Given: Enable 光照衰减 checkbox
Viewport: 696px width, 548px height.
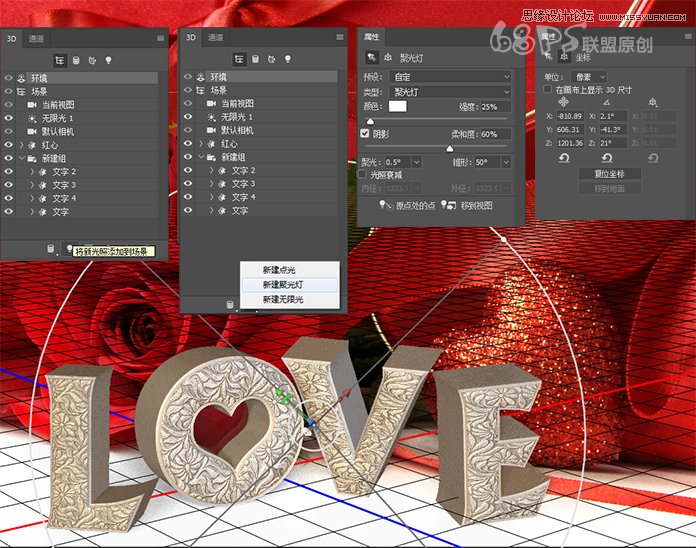Looking at the screenshot, I should (x=363, y=174).
